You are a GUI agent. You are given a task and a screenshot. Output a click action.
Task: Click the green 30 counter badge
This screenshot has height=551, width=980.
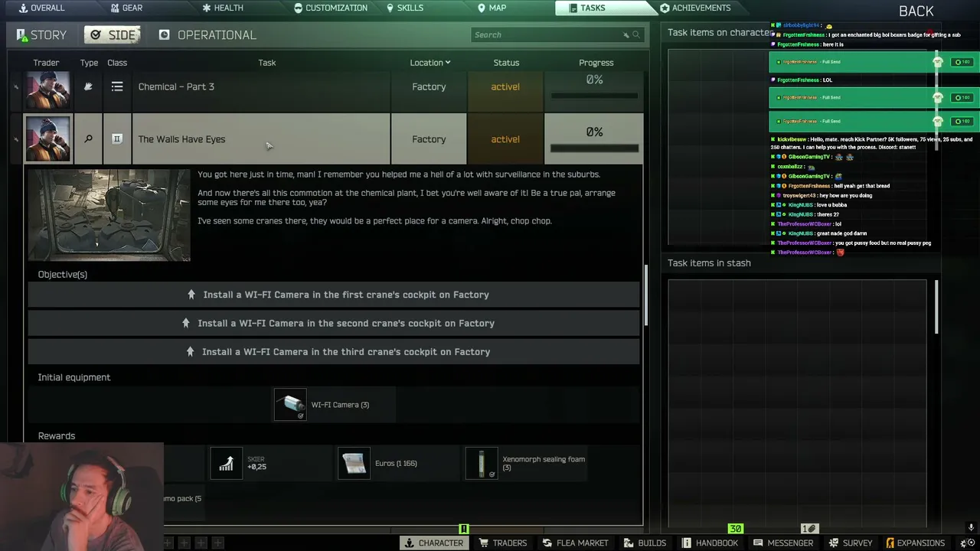click(x=735, y=528)
